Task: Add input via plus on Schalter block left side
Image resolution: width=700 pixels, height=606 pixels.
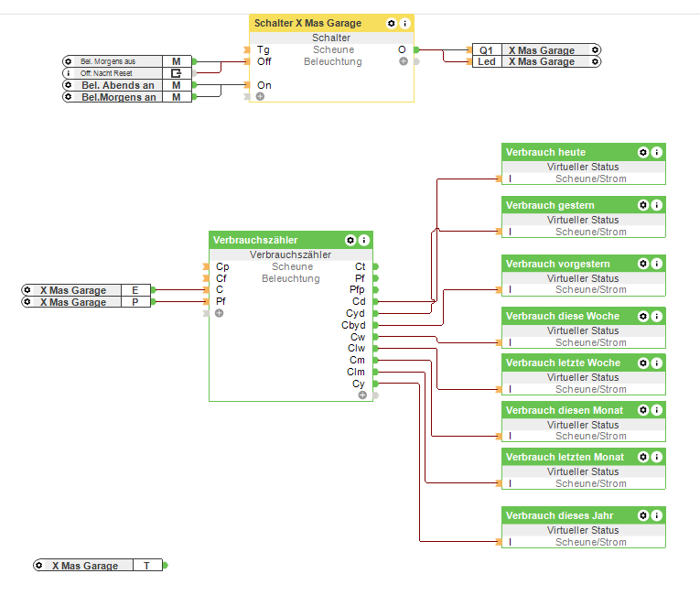Action: pos(260,96)
